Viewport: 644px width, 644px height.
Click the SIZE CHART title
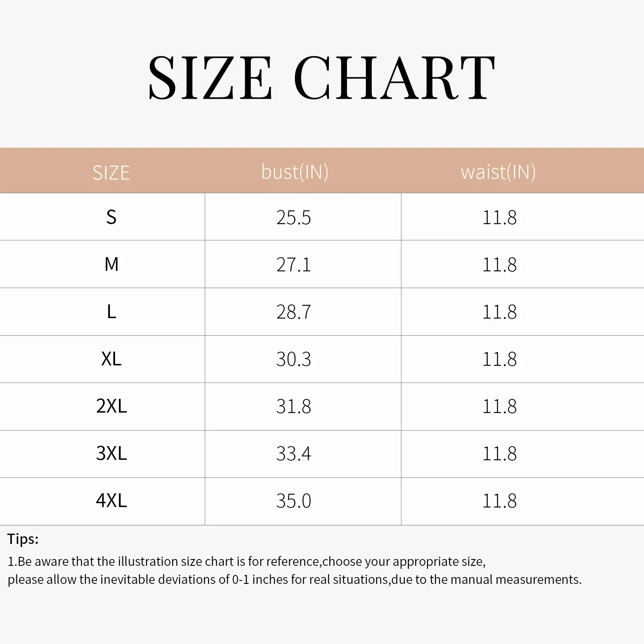(x=322, y=78)
